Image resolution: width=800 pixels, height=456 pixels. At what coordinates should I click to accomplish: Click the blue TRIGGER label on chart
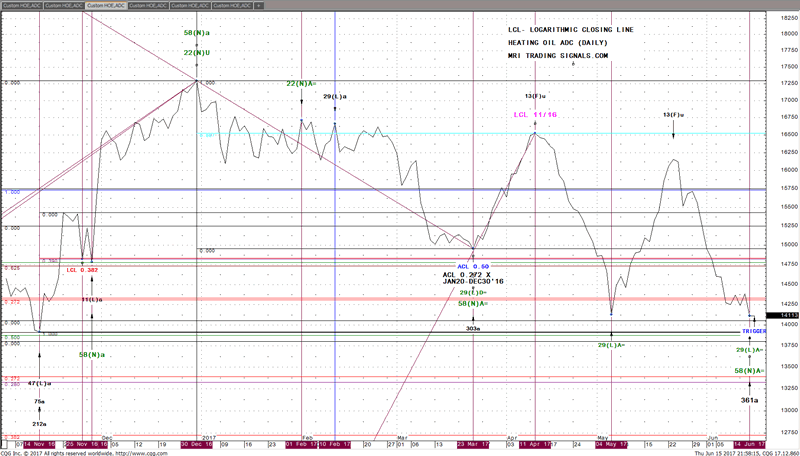[753, 330]
